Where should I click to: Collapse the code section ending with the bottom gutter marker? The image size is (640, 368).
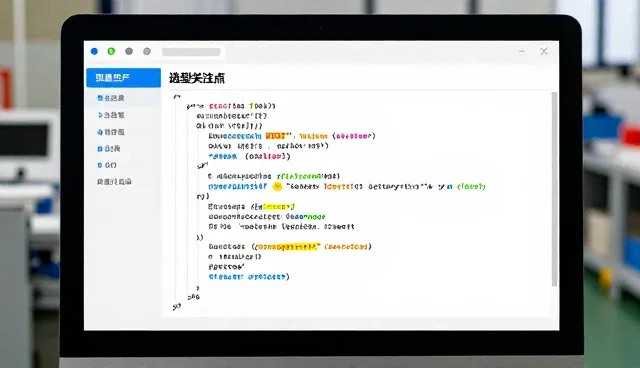tap(176, 307)
